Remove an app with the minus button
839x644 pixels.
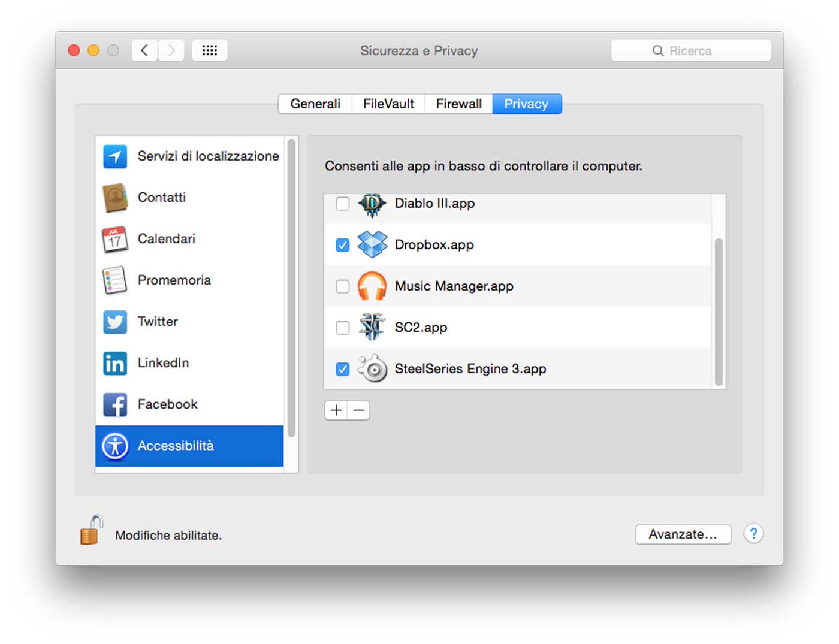358,410
